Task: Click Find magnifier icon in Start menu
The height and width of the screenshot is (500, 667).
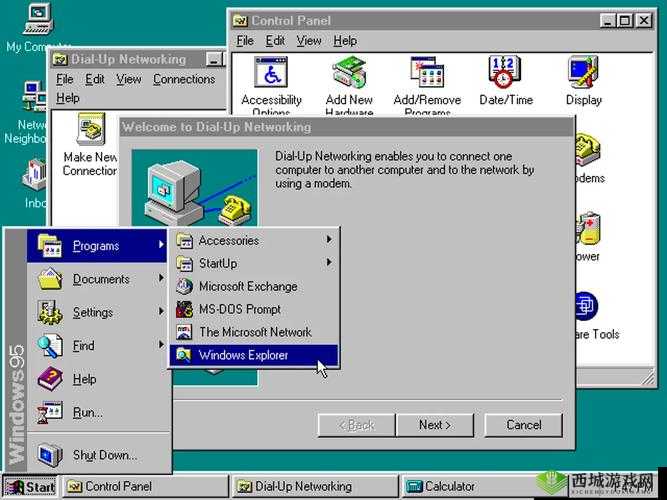Action: (50, 346)
